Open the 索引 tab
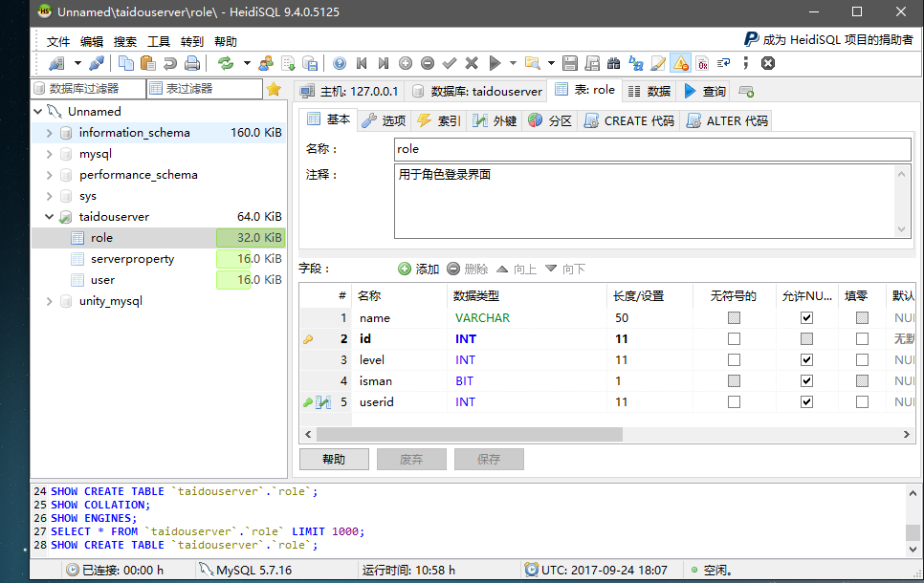 point(439,120)
